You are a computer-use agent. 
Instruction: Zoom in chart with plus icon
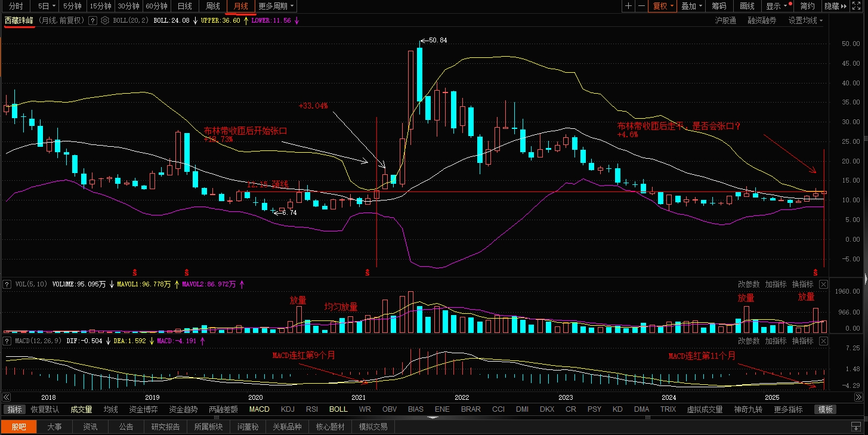(x=628, y=6)
